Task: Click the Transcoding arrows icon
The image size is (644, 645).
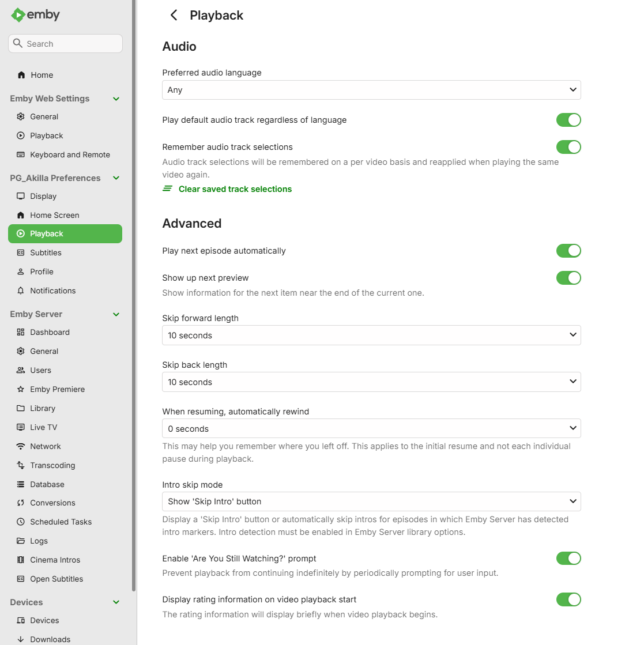Action: click(21, 465)
